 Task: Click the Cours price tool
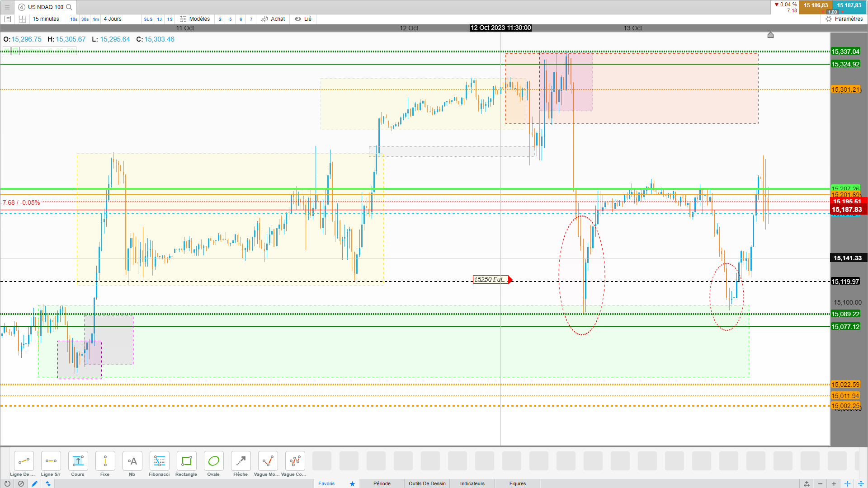click(x=78, y=461)
